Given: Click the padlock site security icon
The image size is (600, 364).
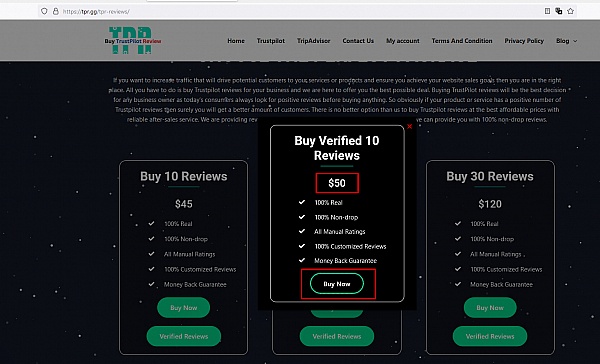Looking at the screenshot, I should pos(55,11).
